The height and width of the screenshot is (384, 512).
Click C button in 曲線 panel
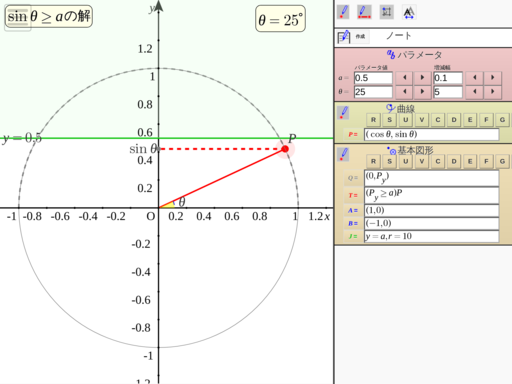point(438,120)
